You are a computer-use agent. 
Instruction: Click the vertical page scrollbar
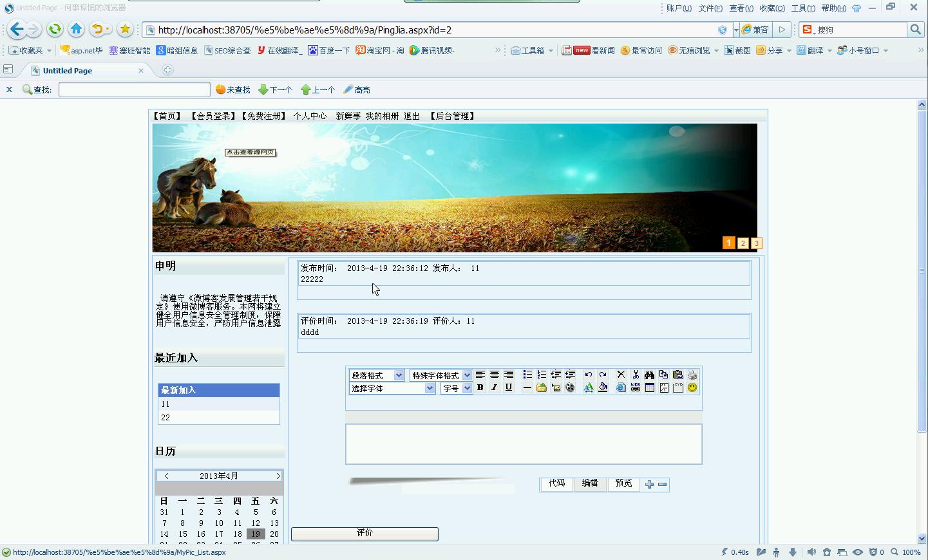click(922, 270)
